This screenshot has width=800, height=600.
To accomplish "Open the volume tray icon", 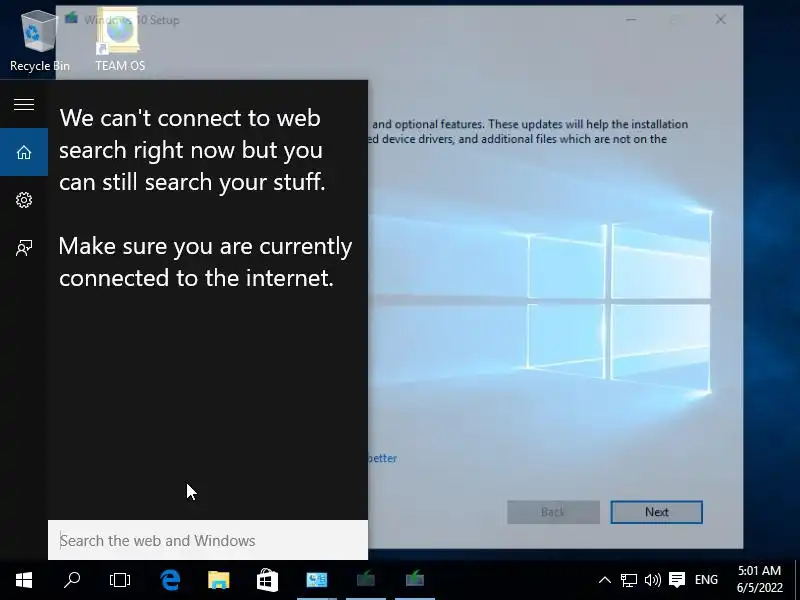I will 653,580.
